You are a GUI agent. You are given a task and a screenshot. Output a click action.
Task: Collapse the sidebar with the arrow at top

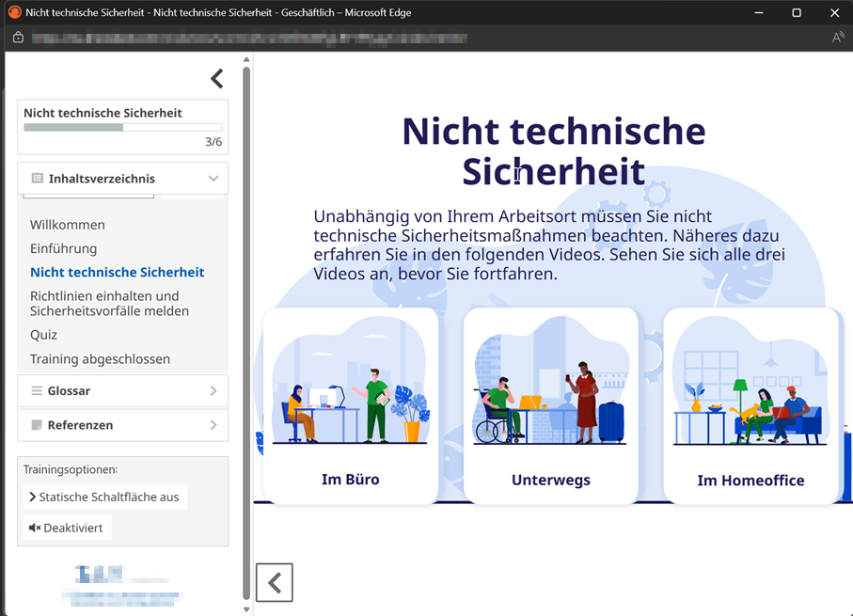click(x=216, y=79)
